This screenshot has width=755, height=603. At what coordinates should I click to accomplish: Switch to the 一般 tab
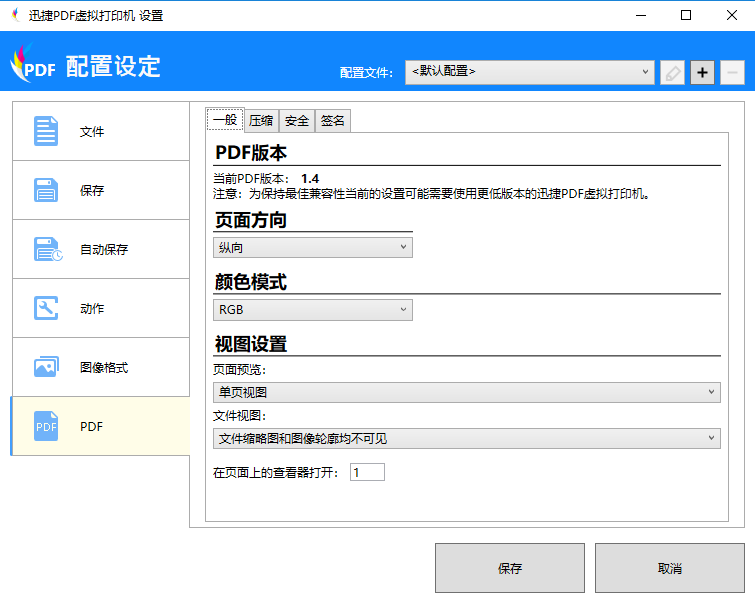(225, 119)
